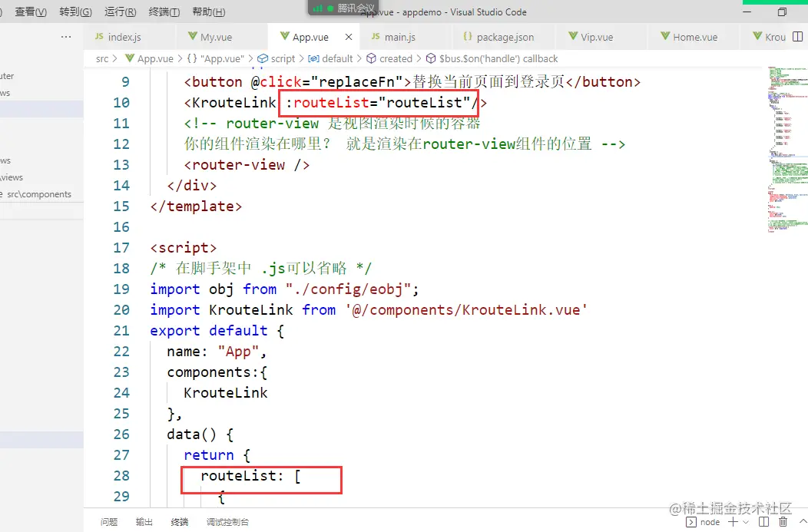This screenshot has width=808, height=532.
Task: Click './config/eobj' import path
Action: [348, 289]
